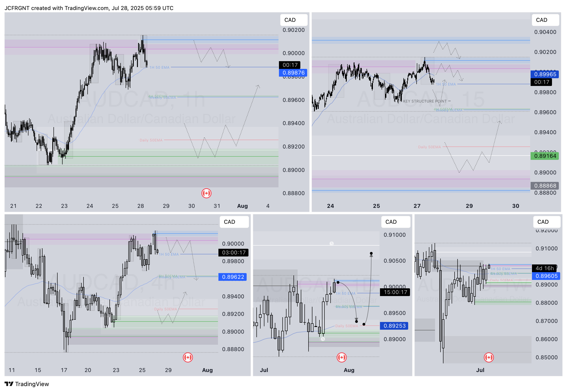
Task: Click the Canada flag event icon on 1W chart
Action: pyautogui.click(x=489, y=357)
